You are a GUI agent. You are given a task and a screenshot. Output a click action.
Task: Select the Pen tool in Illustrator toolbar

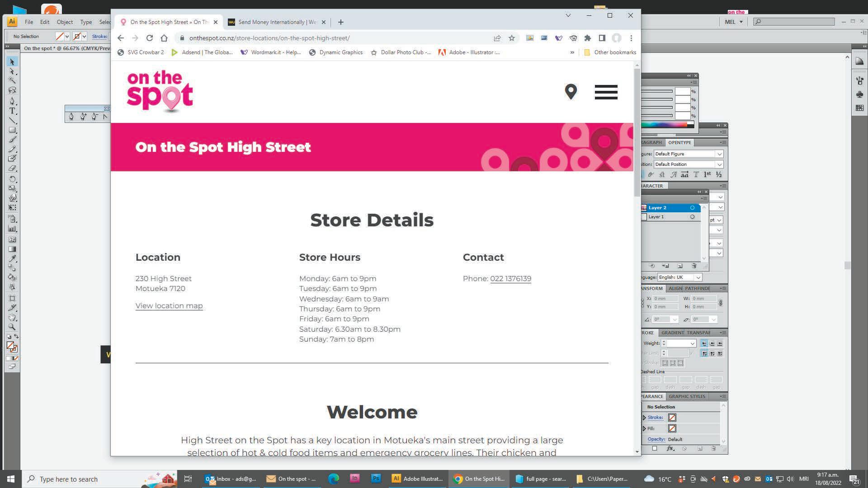point(12,101)
